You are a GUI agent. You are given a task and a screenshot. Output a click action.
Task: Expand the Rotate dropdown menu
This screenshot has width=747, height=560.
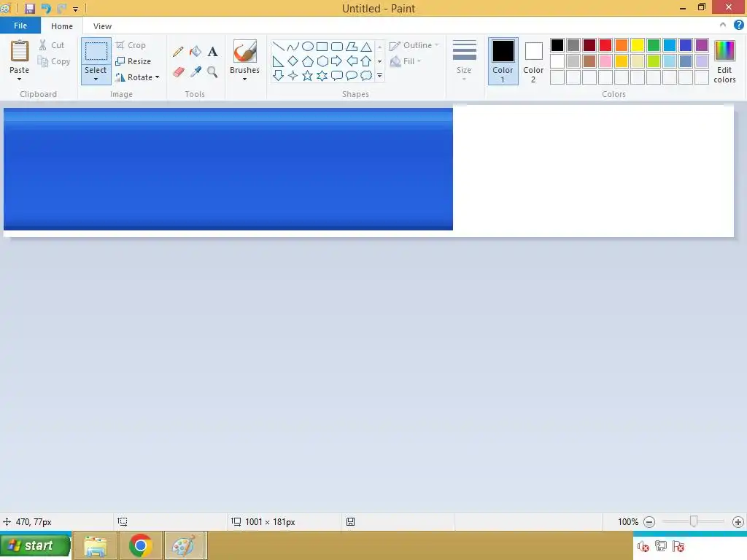tap(158, 77)
